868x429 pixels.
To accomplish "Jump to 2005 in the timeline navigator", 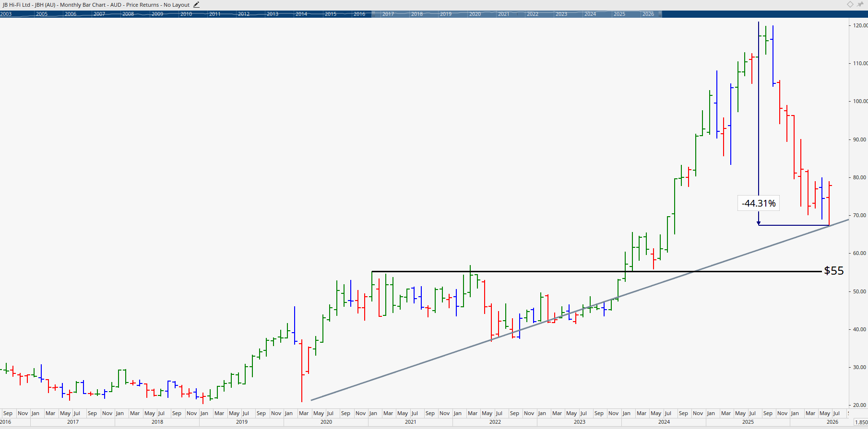I will [x=42, y=14].
